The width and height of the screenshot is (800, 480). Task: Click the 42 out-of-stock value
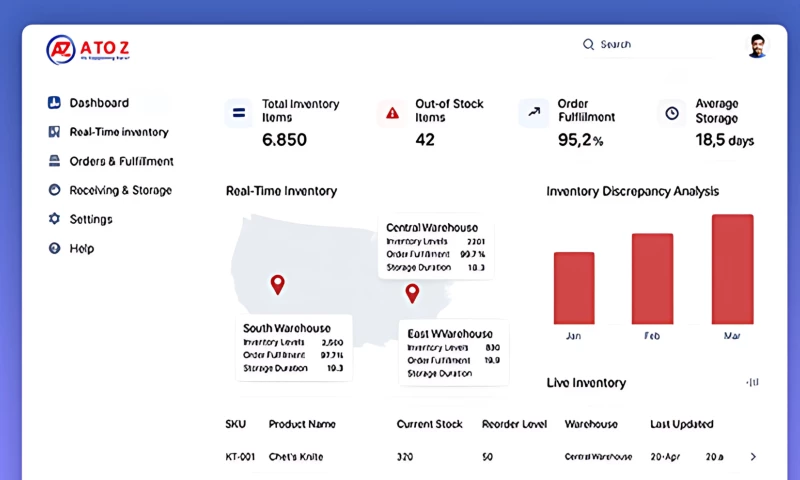click(425, 140)
